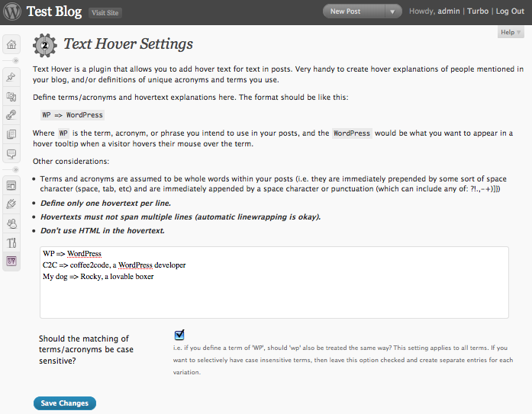Screen dimensions: 532x414
Task: Click the Log Out link
Action: [x=510, y=11]
